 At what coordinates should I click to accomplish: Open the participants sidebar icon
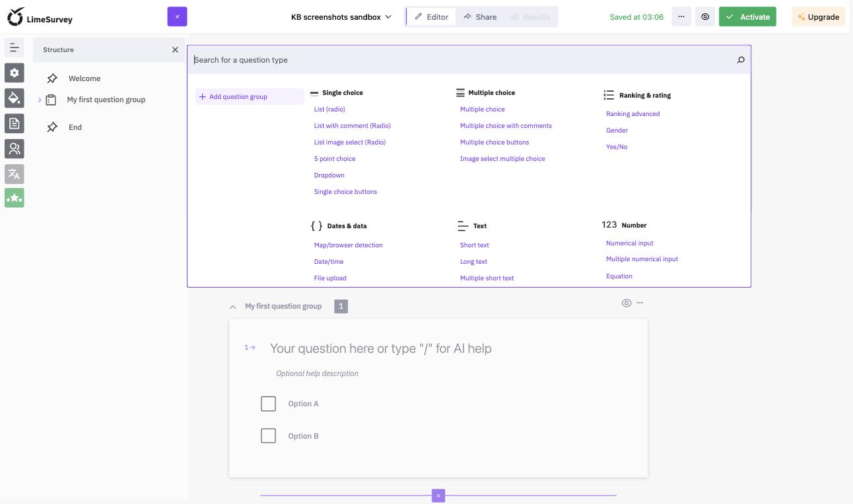tap(14, 148)
